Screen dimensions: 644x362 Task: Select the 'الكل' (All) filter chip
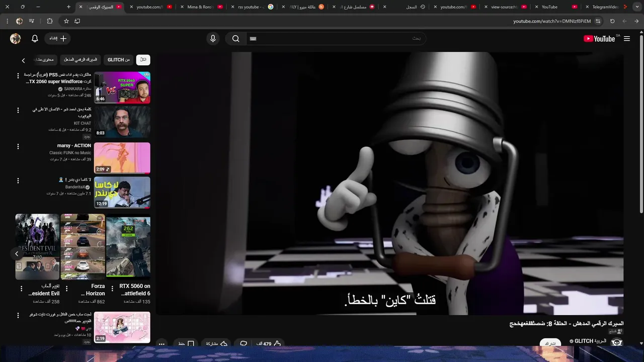tap(143, 60)
